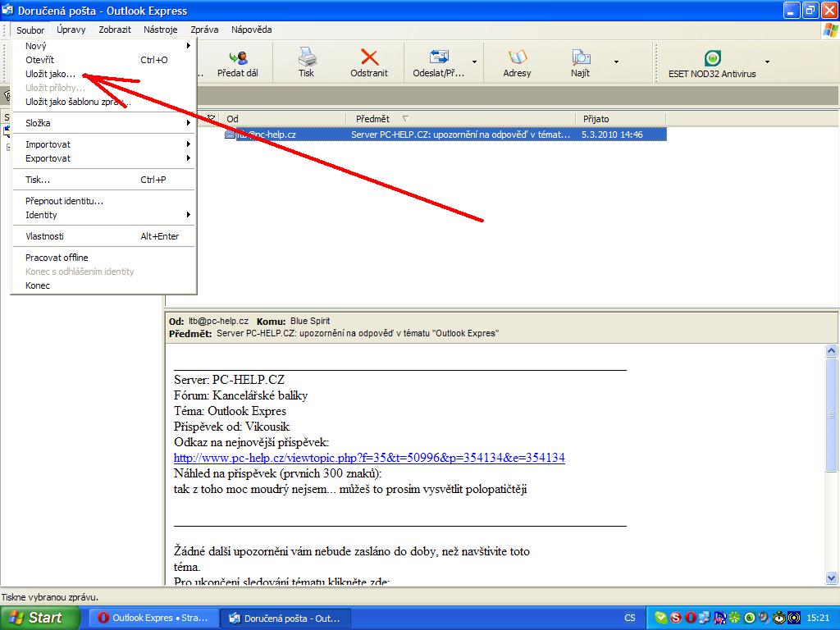Image resolution: width=840 pixels, height=630 pixels.
Task: Click the Od column header
Action: click(x=284, y=119)
